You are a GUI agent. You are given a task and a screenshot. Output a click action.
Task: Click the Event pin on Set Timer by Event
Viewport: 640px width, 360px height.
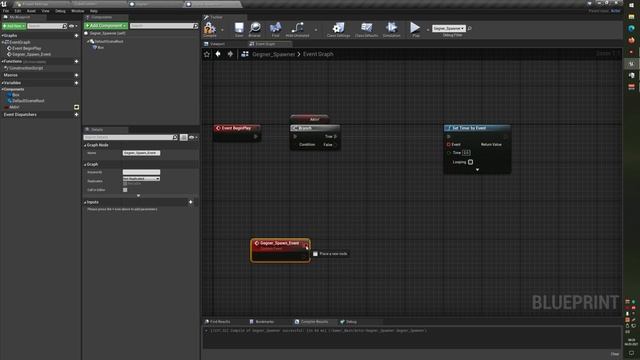point(449,144)
